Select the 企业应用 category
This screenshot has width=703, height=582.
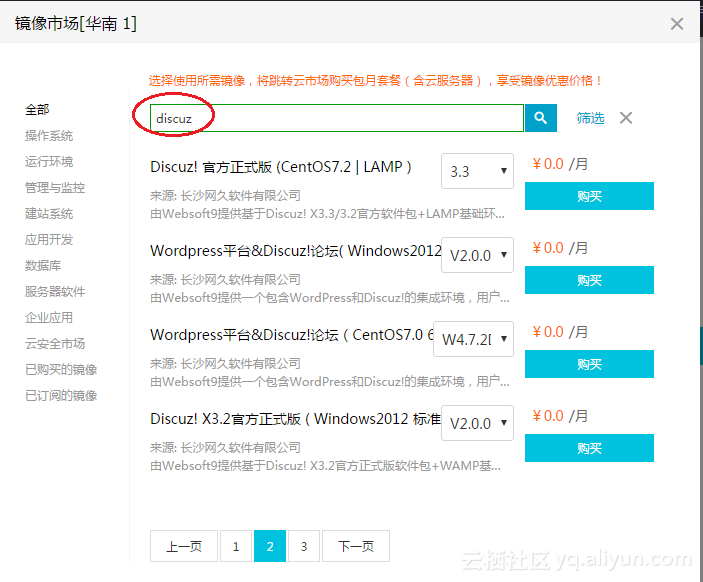[49, 317]
